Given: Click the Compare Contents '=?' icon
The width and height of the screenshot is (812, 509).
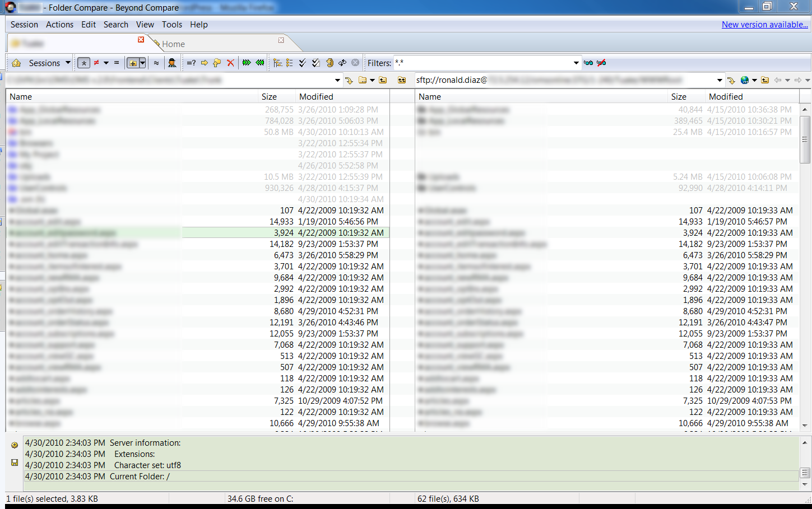Looking at the screenshot, I should (x=191, y=63).
